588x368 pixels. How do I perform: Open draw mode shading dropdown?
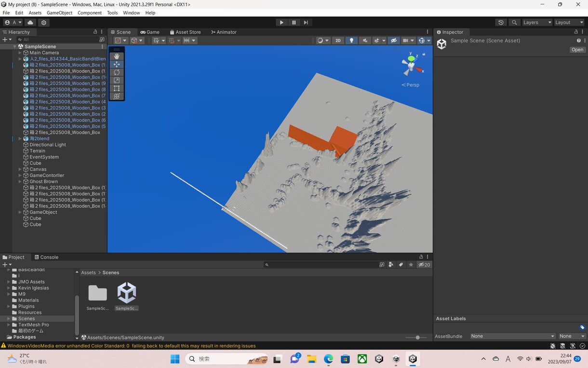pos(323,41)
